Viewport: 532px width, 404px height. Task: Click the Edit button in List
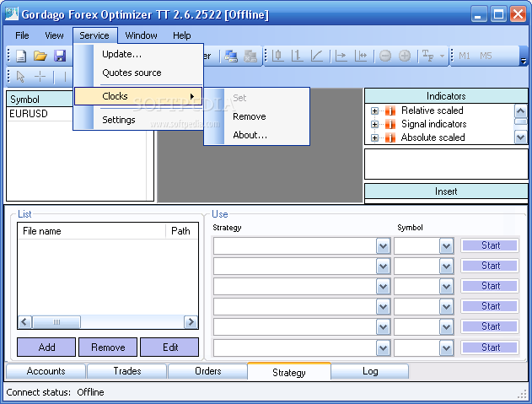point(169,347)
